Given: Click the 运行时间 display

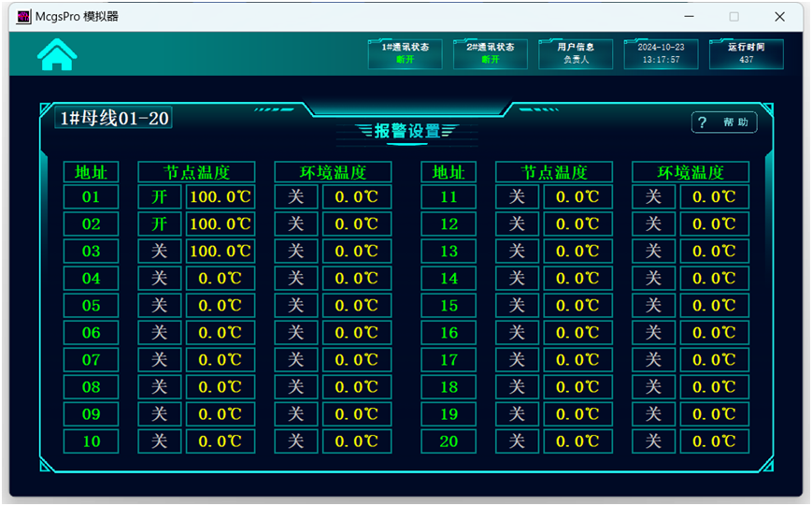Looking at the screenshot, I should [x=746, y=53].
